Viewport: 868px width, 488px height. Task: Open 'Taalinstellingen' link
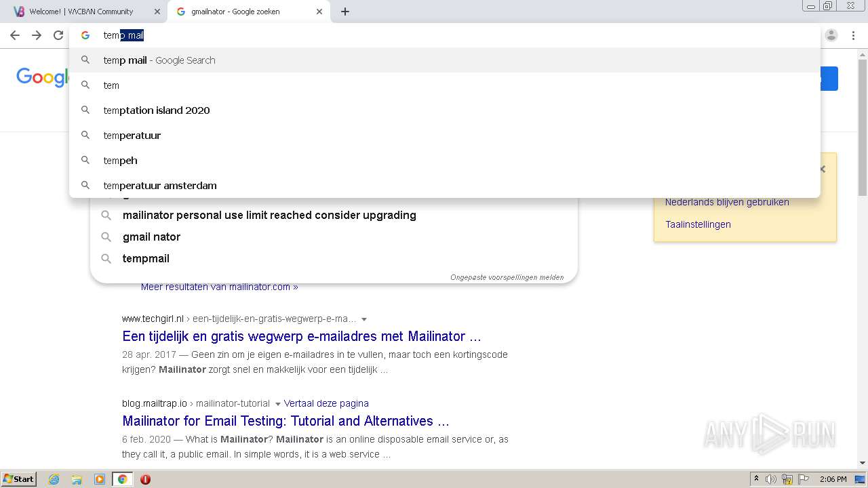click(698, 224)
